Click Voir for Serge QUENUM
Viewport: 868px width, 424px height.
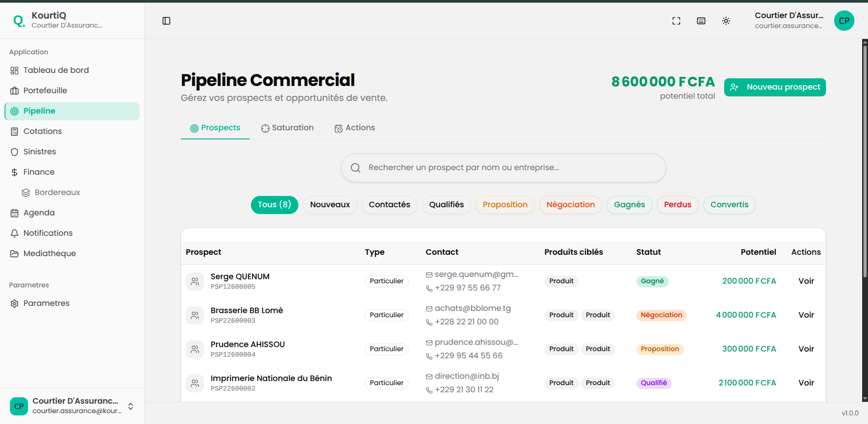pyautogui.click(x=807, y=281)
